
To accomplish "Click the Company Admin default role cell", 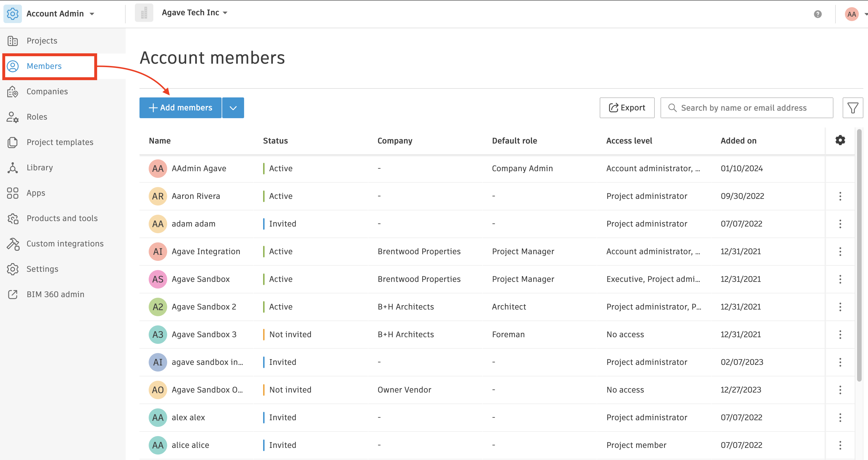I will click(522, 169).
